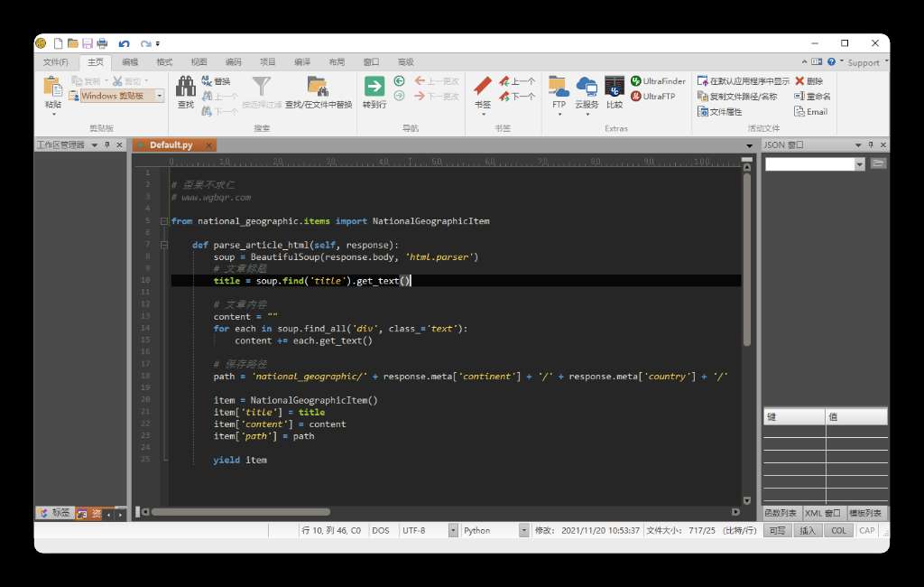Click 复制文件路径/名称 copy file path
The height and width of the screenshot is (587, 924).
pyautogui.click(x=737, y=96)
